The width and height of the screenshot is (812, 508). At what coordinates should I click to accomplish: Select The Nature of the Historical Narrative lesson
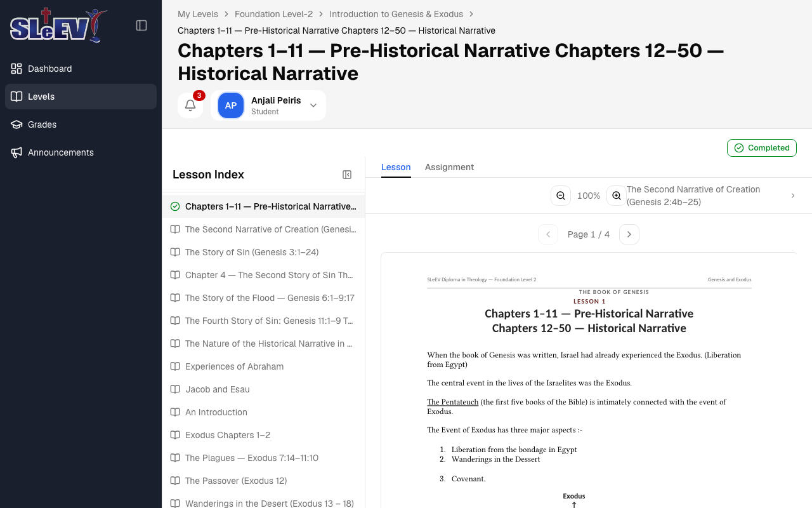click(263, 344)
